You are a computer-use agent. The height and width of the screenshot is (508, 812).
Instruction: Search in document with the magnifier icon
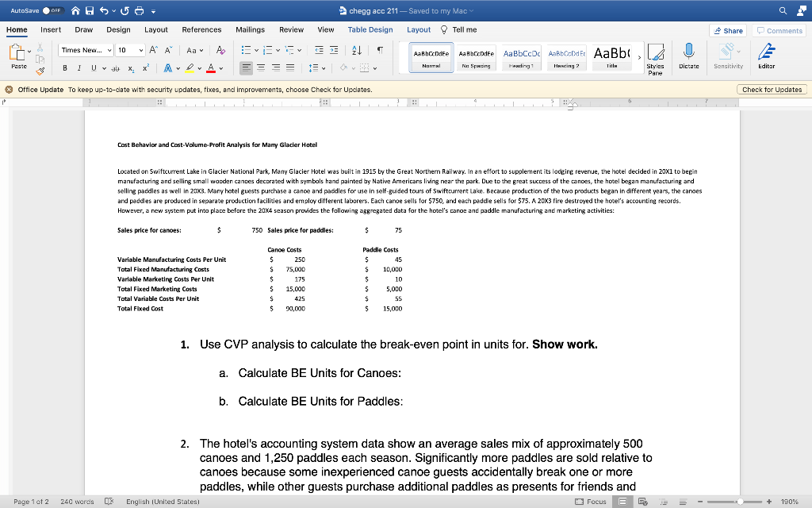coord(783,10)
